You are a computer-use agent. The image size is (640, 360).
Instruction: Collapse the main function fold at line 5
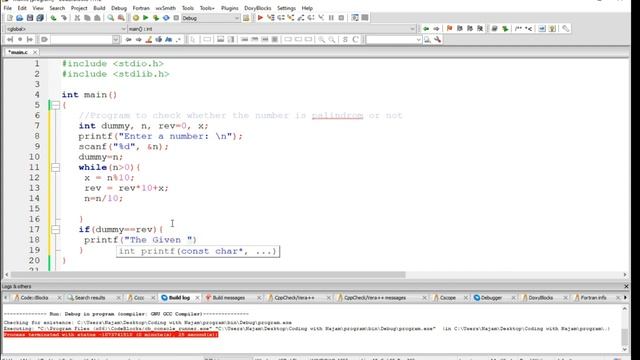(x=56, y=105)
